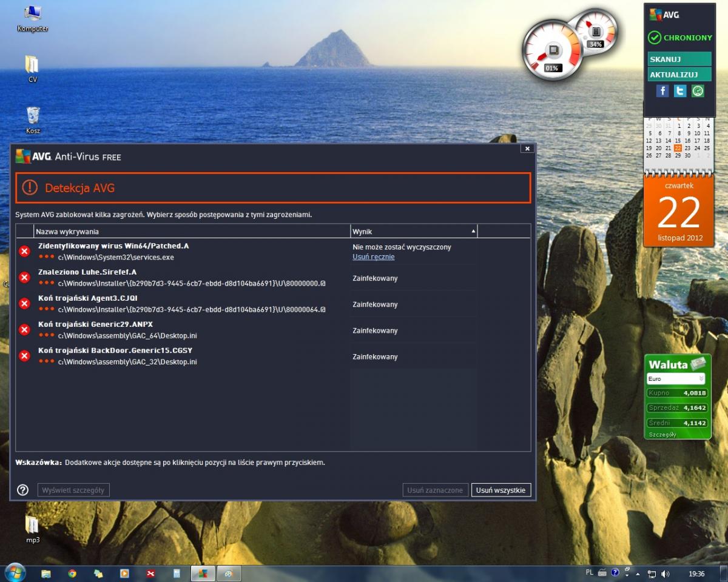Screen dimensions: 728x582
Task: Click the money icon in Waluta gadget
Action: [699, 363]
